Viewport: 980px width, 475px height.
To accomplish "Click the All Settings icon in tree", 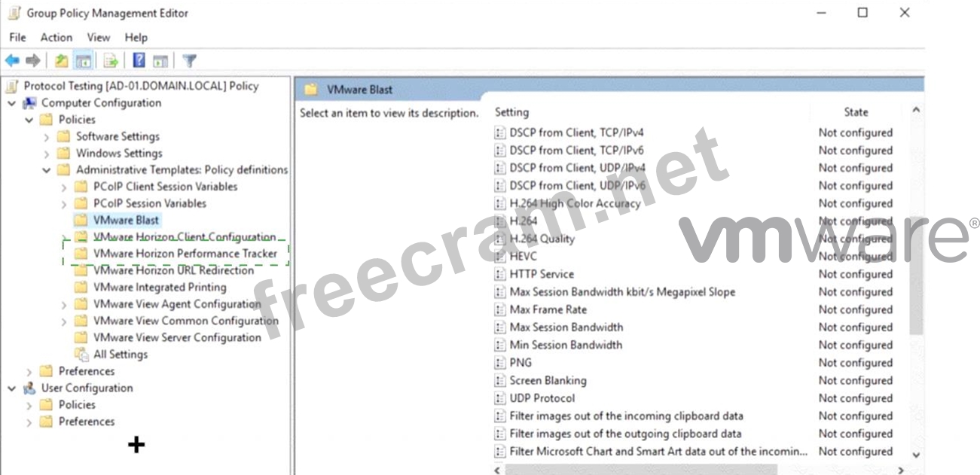I will 81,354.
